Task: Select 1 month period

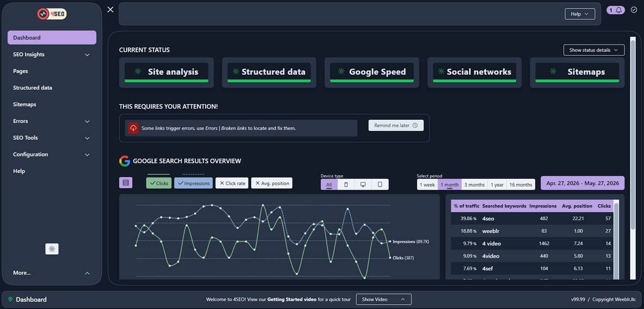Action: tap(450, 184)
